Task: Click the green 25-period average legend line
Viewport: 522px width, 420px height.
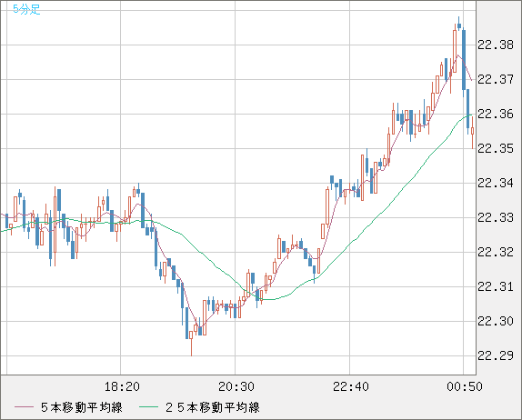Action: [x=148, y=407]
